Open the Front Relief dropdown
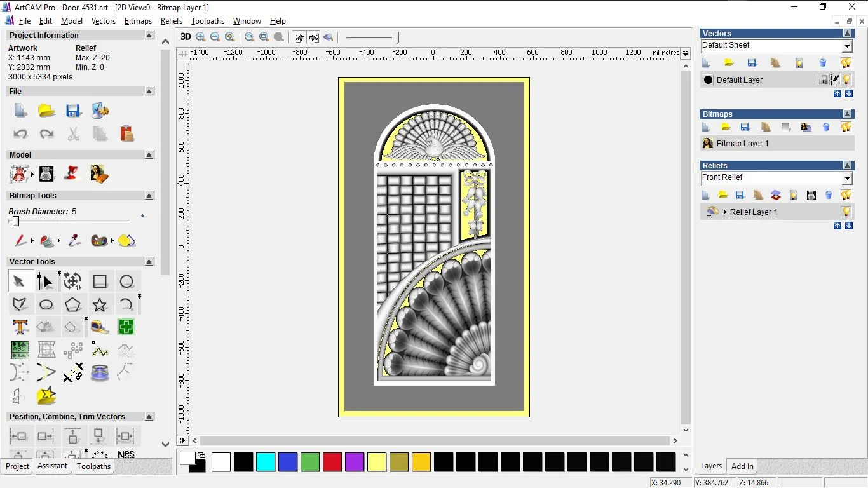Viewport: 868px width, 488px height. pos(847,179)
